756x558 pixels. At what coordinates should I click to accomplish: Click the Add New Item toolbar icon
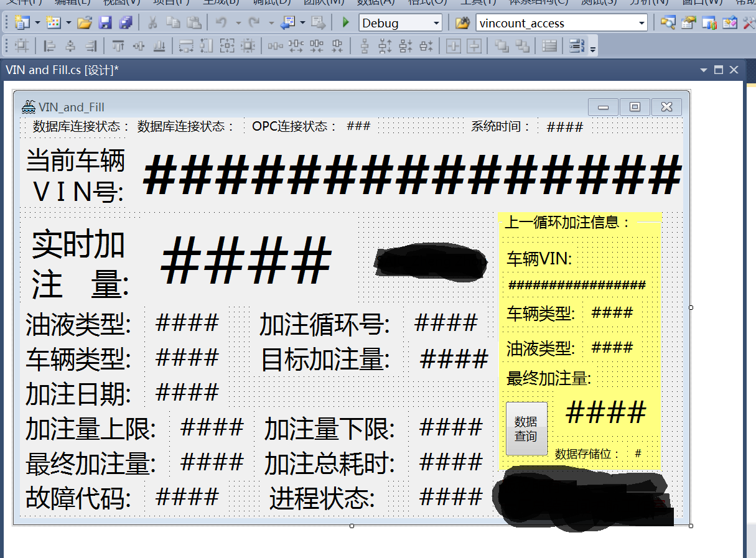[x=54, y=24]
